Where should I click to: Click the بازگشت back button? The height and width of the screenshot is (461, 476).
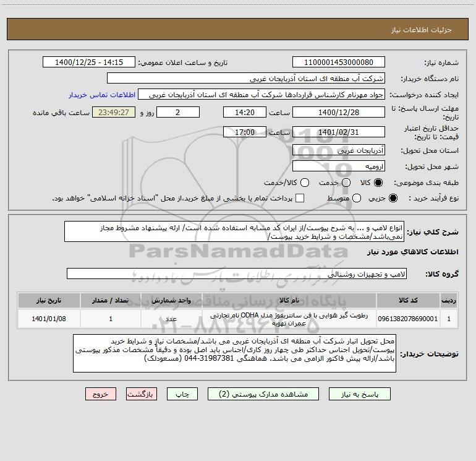142,394
